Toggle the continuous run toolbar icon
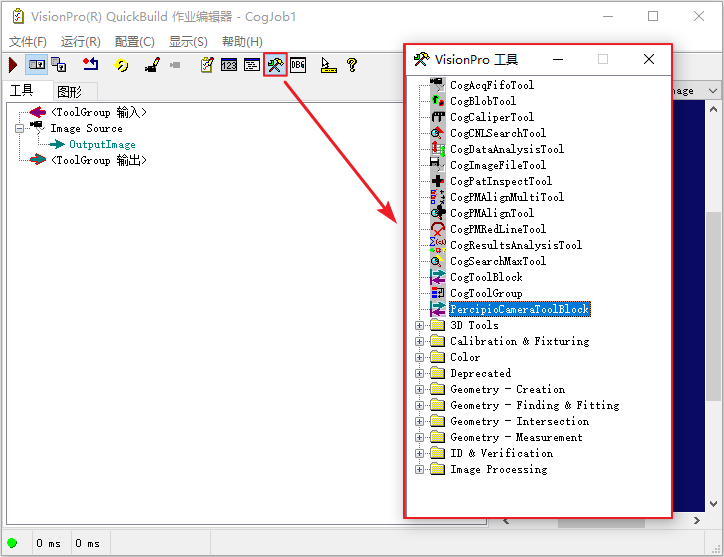Screen dimensions: 724x557 click(x=36, y=65)
